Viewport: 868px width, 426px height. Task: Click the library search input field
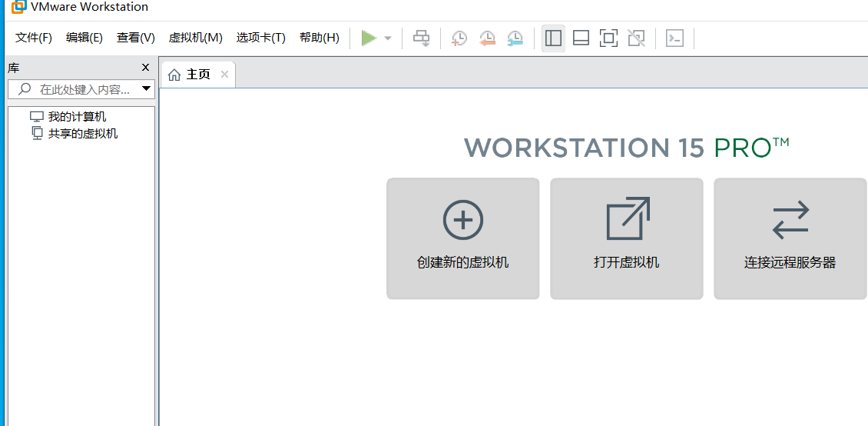[x=81, y=89]
